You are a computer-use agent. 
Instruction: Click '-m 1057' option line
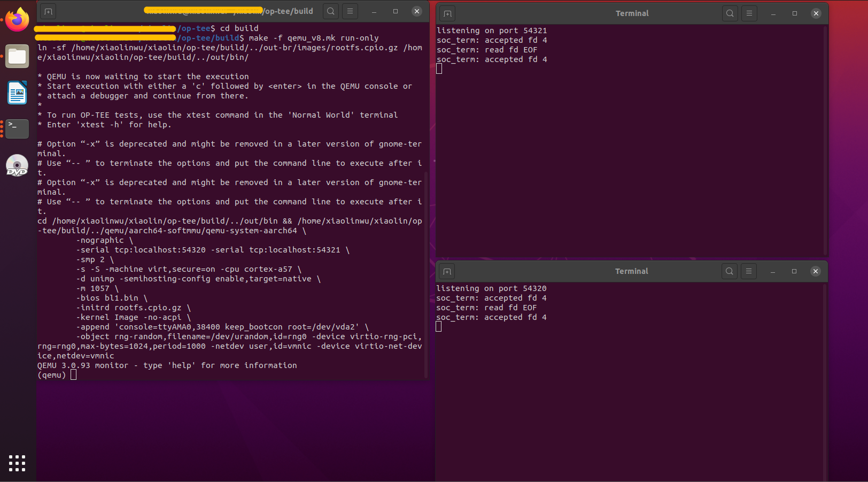click(97, 288)
